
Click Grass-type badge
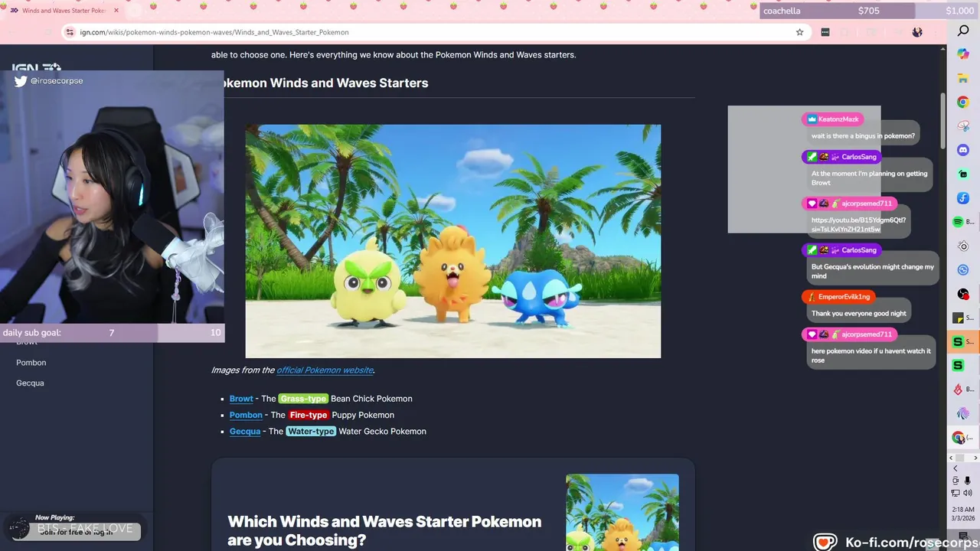tap(303, 399)
